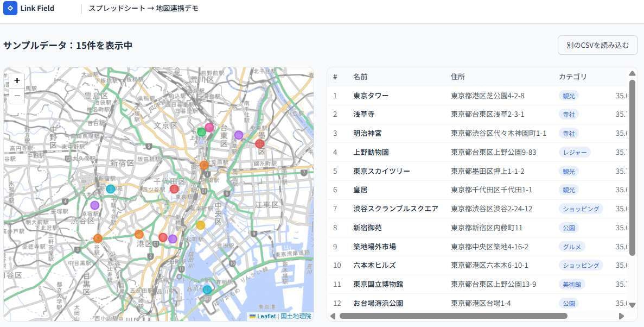Click the Link Field brand name

click(x=37, y=8)
